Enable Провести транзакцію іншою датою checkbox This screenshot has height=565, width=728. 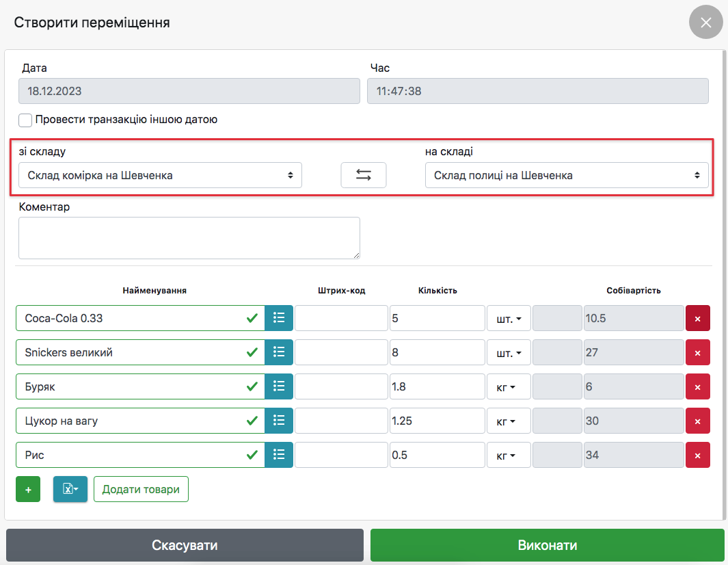(x=25, y=120)
